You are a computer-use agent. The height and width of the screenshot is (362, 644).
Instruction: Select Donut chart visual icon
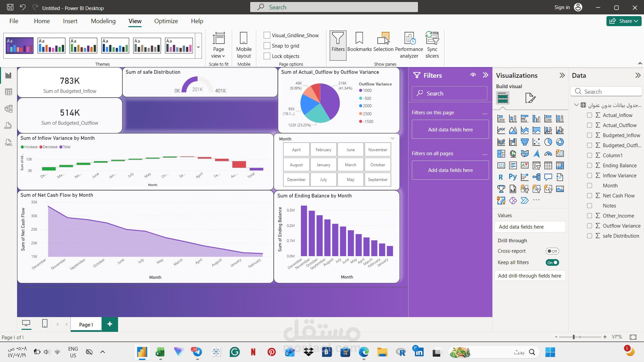pyautogui.click(x=560, y=142)
